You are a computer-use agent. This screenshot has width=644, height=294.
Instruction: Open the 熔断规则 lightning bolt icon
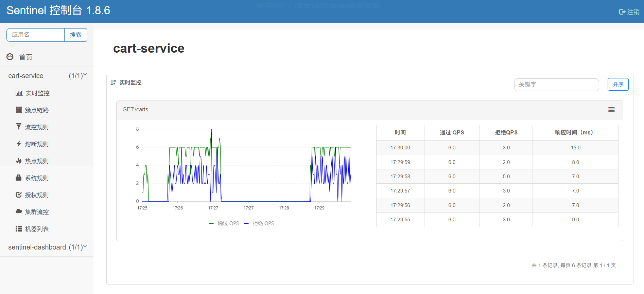pos(19,144)
